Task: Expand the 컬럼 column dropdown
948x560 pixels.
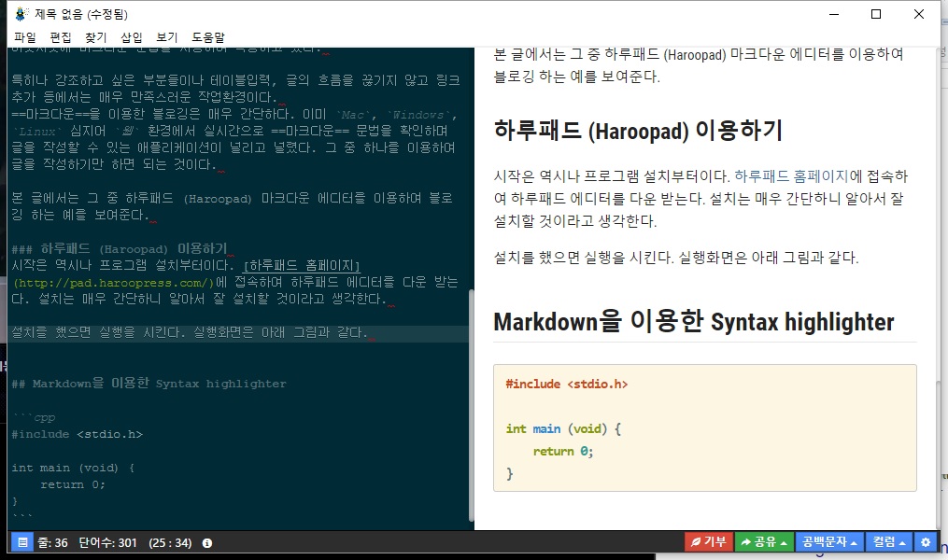Action: coord(889,542)
